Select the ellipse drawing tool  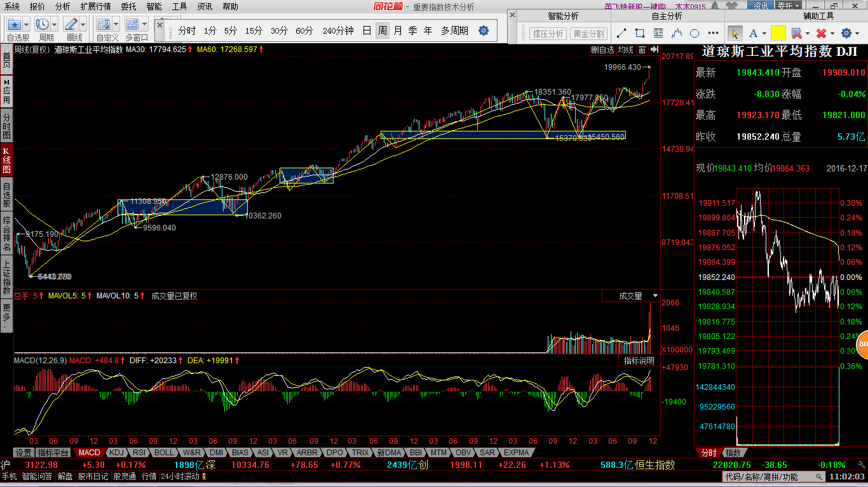[x=695, y=33]
